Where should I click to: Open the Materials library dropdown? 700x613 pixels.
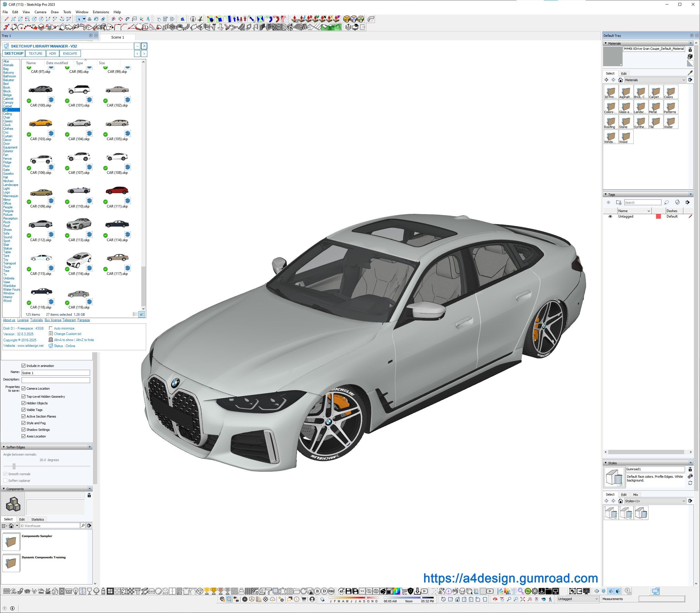684,80
